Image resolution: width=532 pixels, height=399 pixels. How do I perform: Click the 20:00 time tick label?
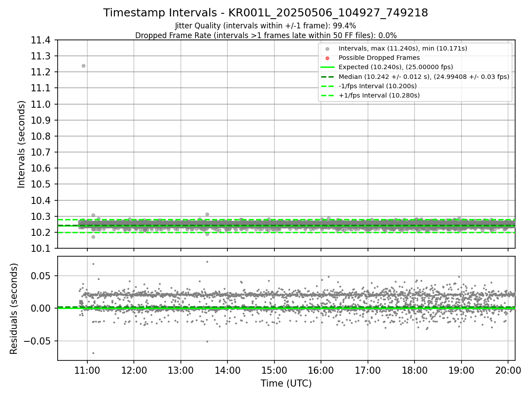click(x=508, y=371)
